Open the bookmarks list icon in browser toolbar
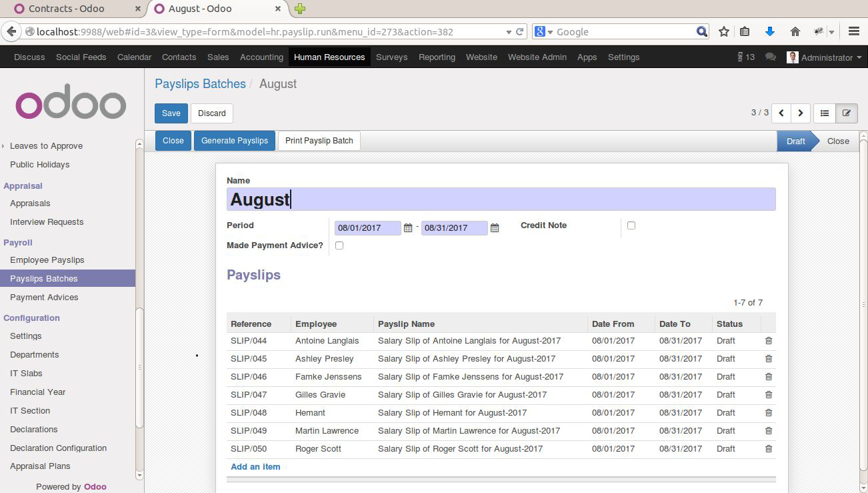 [x=745, y=31]
